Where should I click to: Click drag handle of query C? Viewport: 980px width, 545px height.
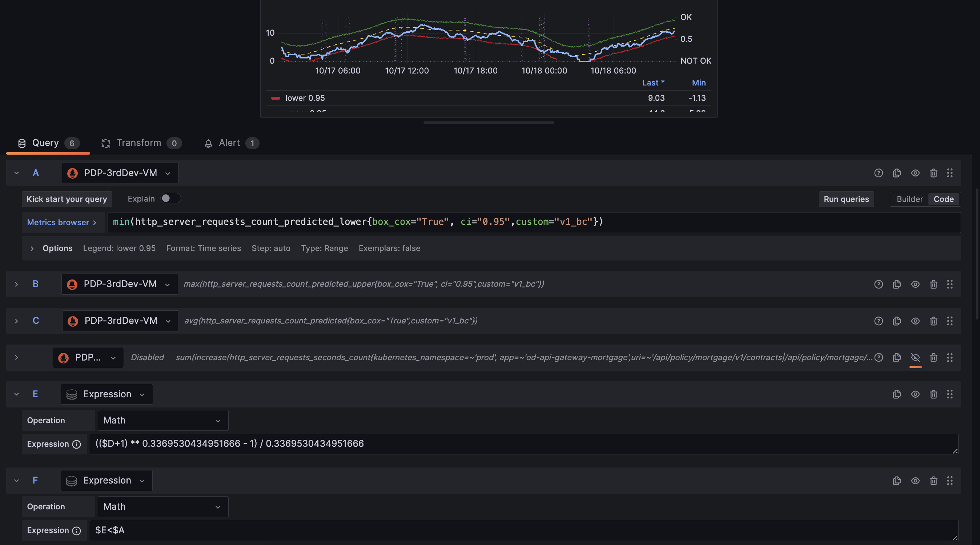point(950,321)
